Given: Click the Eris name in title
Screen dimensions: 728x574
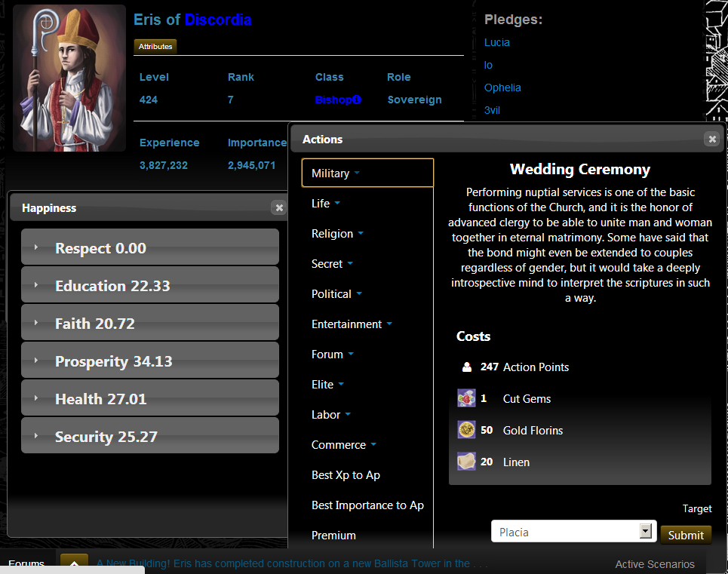Looking at the screenshot, I should (147, 20).
